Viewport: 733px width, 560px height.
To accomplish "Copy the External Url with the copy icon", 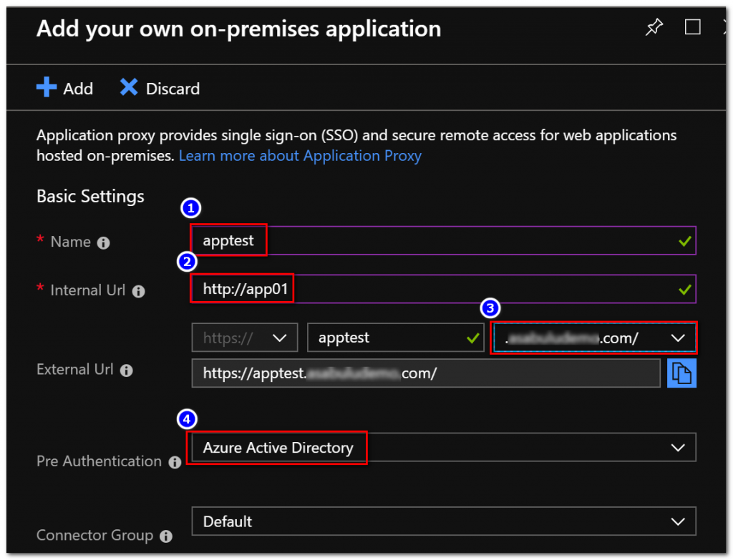I will [681, 373].
